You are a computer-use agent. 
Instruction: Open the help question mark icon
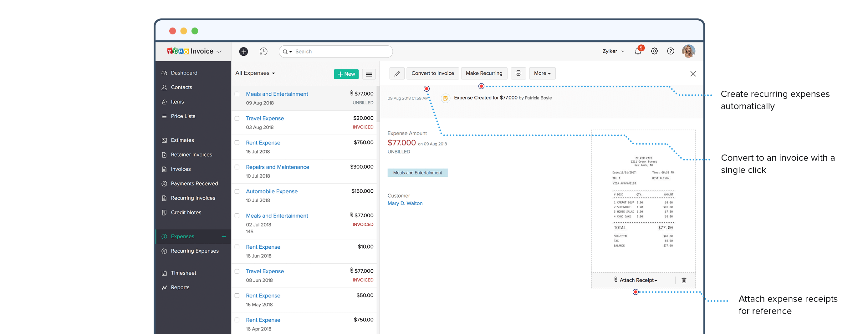coord(671,51)
